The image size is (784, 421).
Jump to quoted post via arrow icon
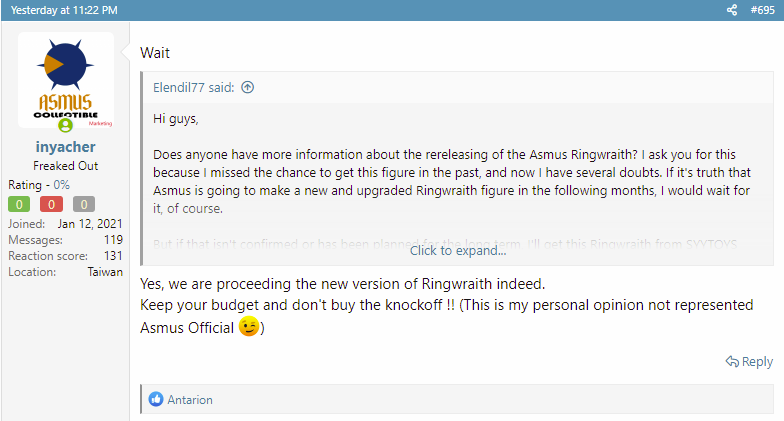tap(248, 88)
